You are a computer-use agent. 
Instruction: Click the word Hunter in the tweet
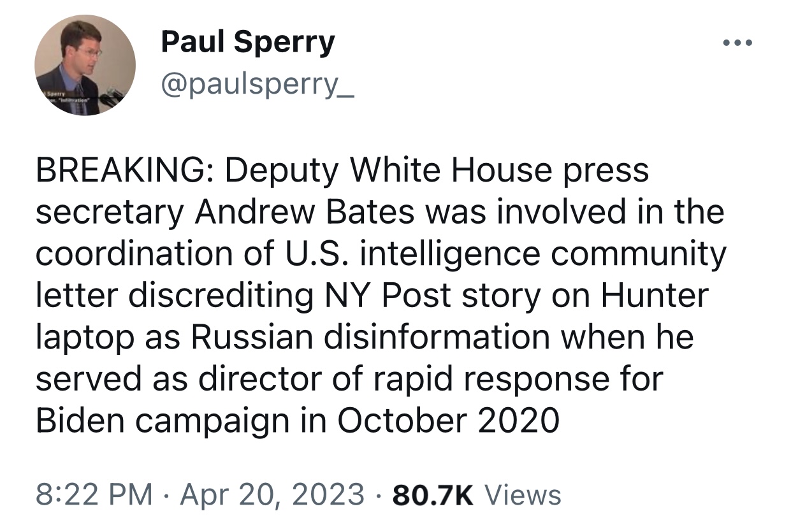(655, 296)
